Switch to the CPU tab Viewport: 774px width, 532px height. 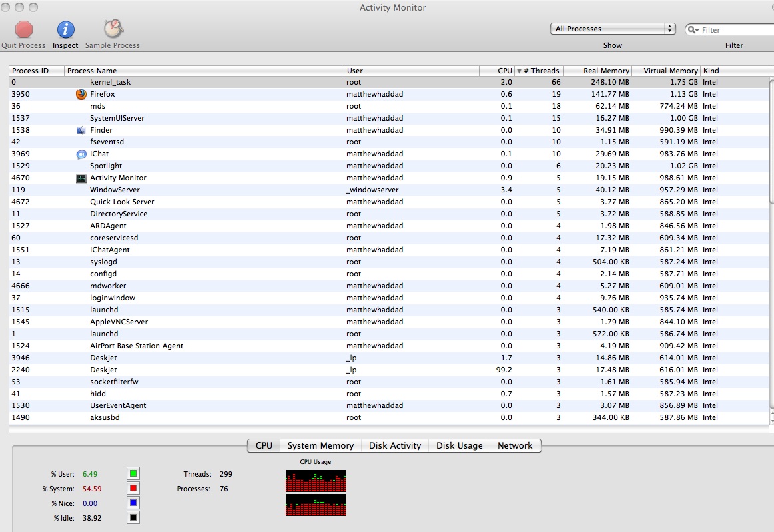pos(264,445)
